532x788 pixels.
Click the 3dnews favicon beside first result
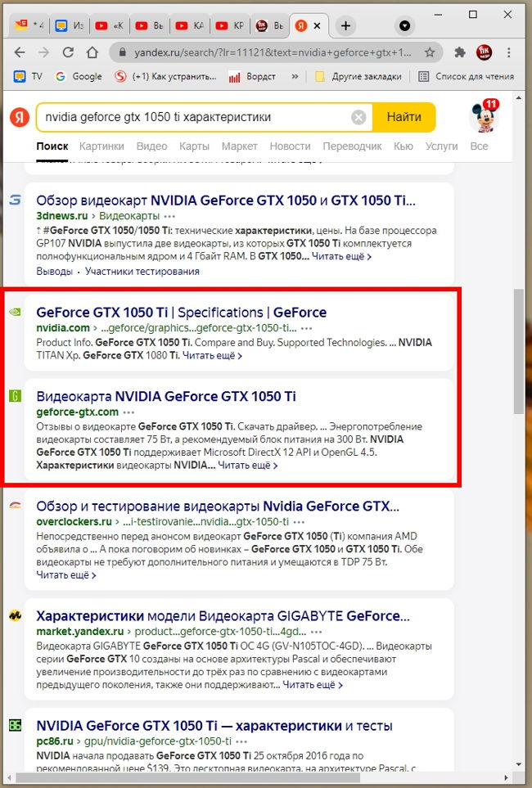point(15,200)
